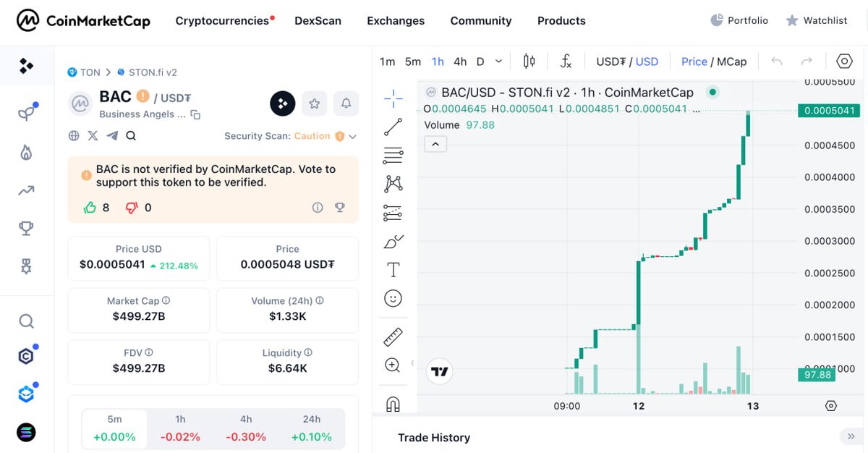Viewport: 868px width, 453px height.
Task: Open Portfolio link
Action: pyautogui.click(x=739, y=20)
